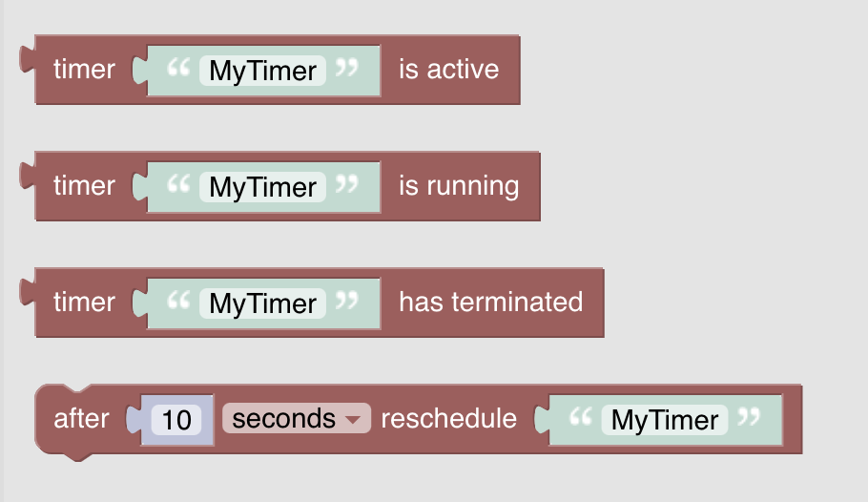Edit MyTimer text in has terminated block

262,303
